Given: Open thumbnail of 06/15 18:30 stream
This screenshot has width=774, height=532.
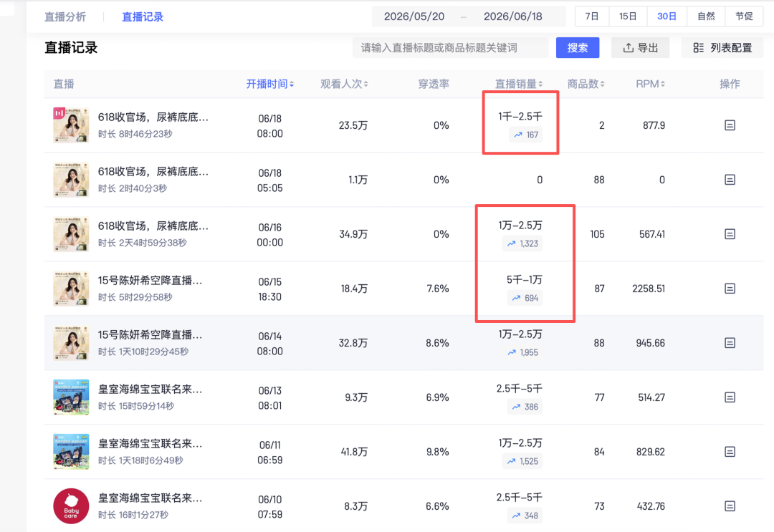Looking at the screenshot, I should point(71,289).
